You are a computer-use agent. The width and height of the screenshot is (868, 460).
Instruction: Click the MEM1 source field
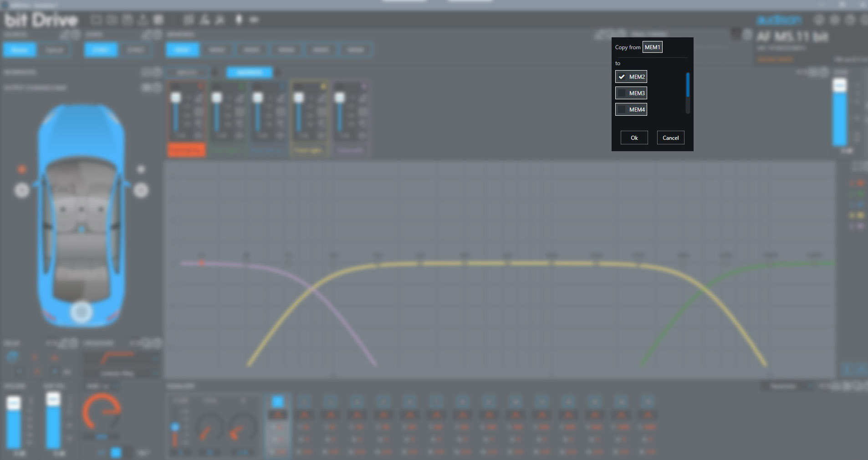click(652, 47)
